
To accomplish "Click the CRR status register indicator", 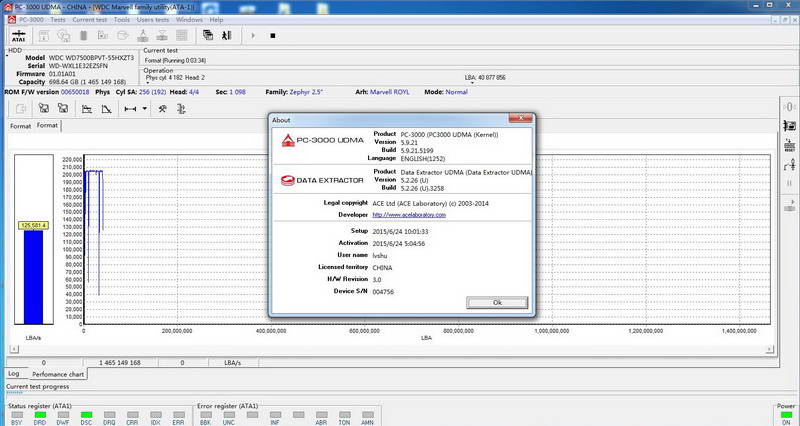I will click(133, 415).
